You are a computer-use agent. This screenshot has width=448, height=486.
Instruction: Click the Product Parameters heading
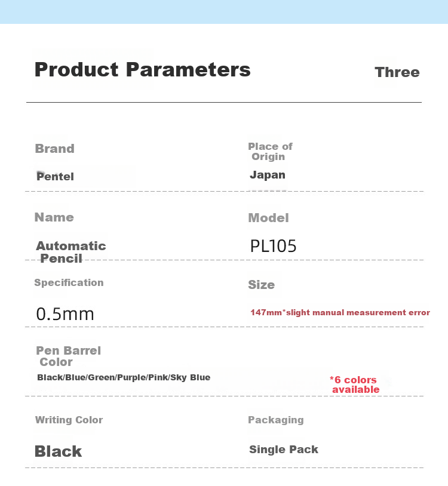coord(143,69)
